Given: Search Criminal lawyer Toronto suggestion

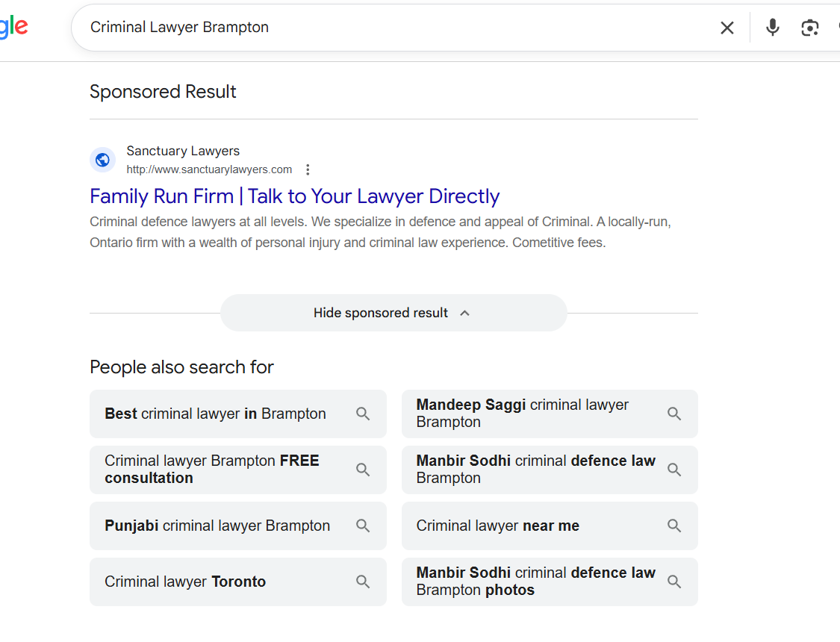Looking at the screenshot, I should pos(238,582).
